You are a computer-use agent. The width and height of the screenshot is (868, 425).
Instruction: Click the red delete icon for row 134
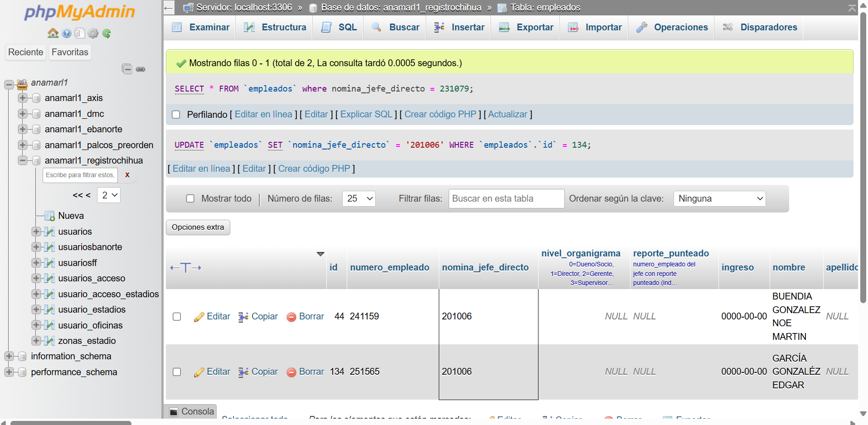click(291, 372)
